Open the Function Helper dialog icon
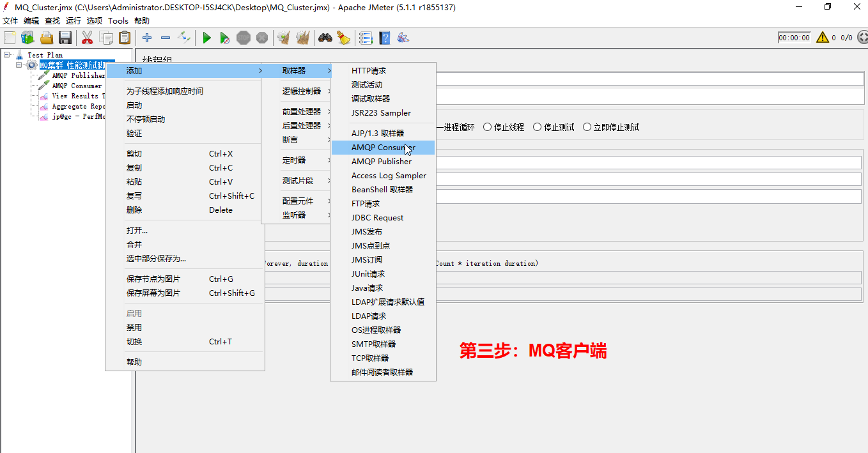Screen dimensions: 868x453 tap(401, 38)
